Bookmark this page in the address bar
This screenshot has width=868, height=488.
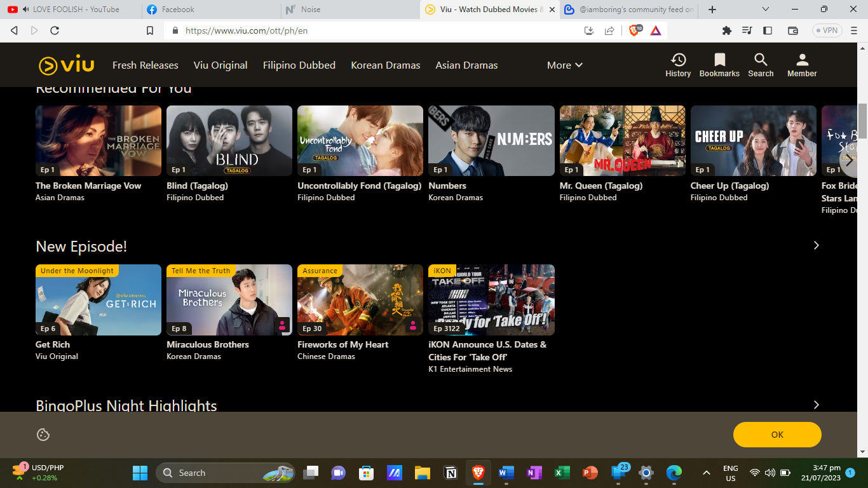[x=150, y=30]
